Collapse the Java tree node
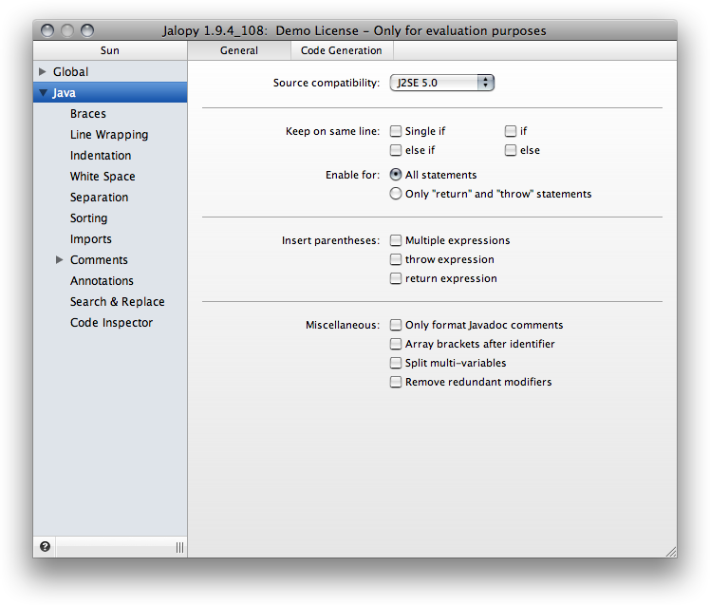Screen dimensions: 710x605 point(43,93)
